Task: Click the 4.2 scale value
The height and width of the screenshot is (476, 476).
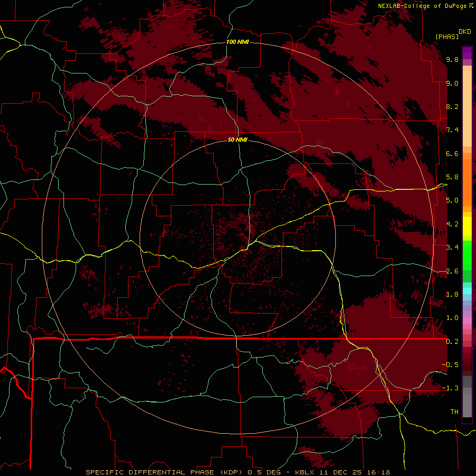Action: pos(452,224)
